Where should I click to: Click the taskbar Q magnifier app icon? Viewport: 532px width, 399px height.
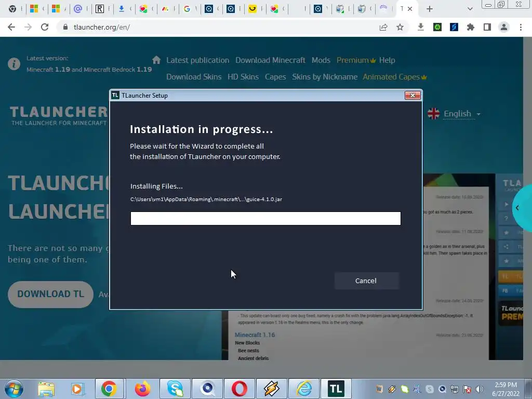207,389
